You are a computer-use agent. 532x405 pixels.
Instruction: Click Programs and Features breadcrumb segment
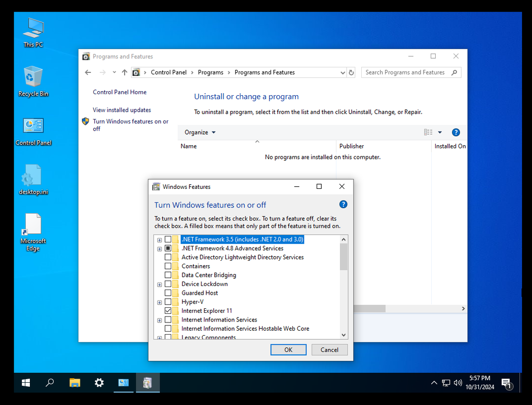point(264,72)
